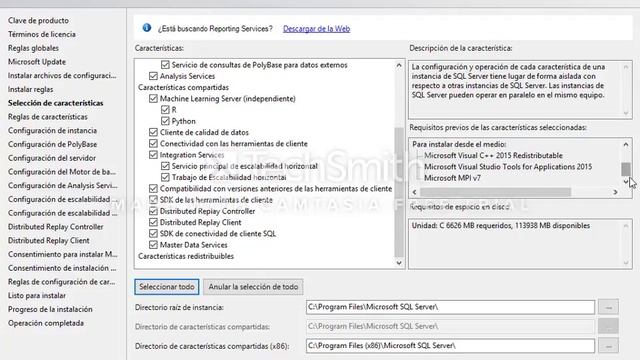Select the Microsoft Update step
Viewport: 640px width, 360px height.
[37, 62]
